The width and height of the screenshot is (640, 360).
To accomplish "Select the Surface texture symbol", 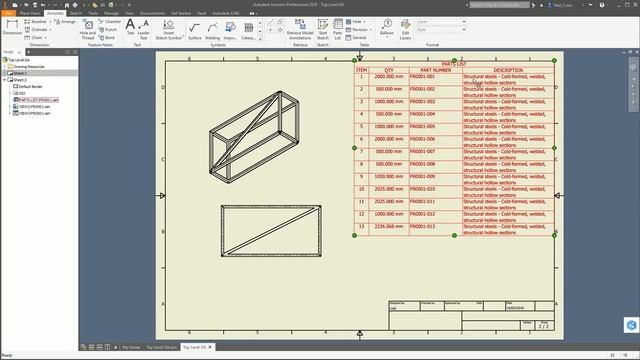I will pos(195,31).
